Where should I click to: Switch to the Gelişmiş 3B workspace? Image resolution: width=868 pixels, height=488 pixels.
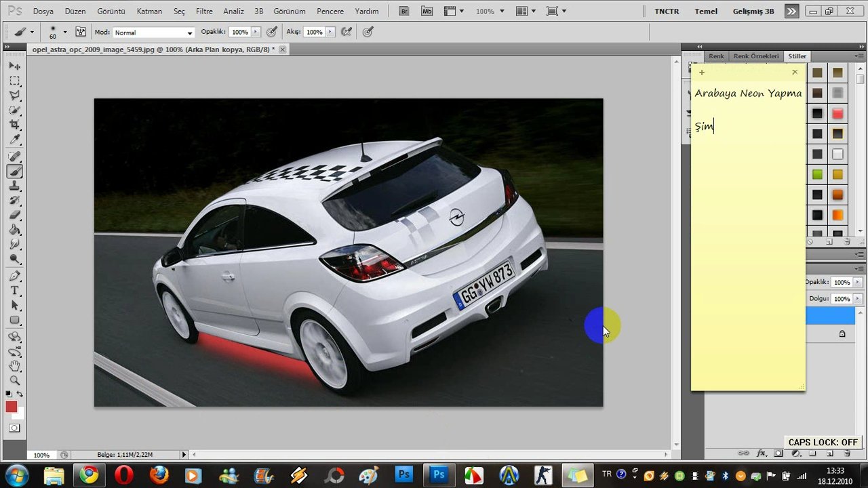[753, 12]
